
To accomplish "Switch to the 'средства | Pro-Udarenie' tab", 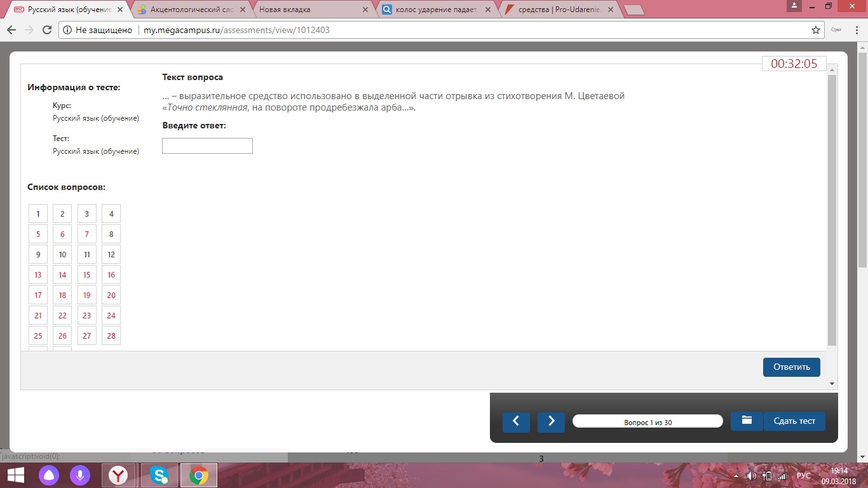I will pos(559,10).
